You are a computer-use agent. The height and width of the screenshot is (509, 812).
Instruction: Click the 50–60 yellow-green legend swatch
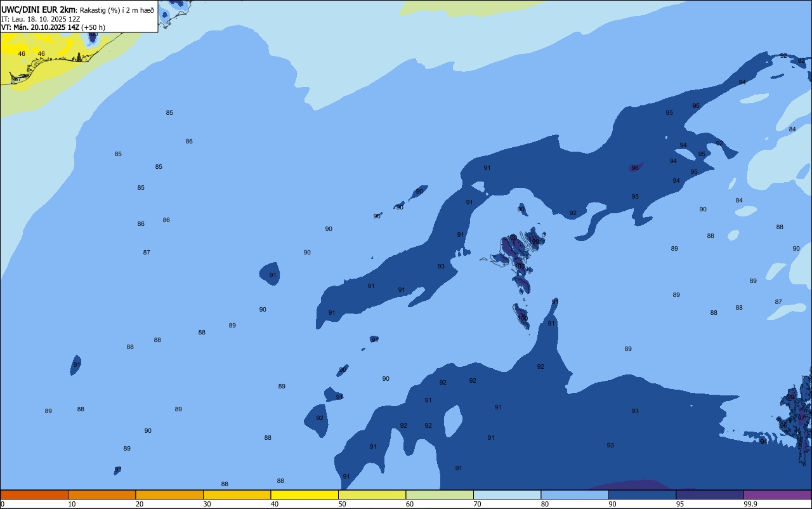point(372,494)
